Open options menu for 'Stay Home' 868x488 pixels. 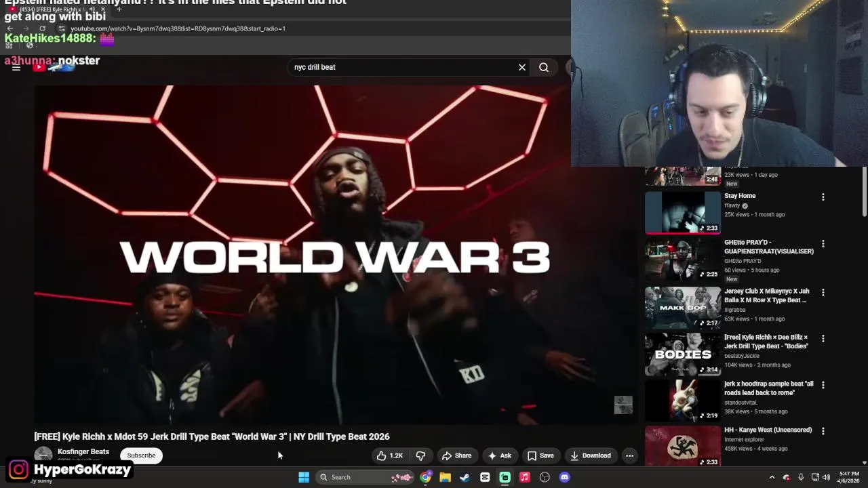(823, 197)
